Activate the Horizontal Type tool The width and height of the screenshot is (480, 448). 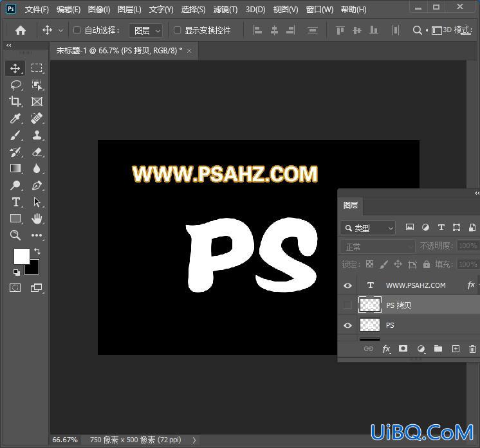16,202
